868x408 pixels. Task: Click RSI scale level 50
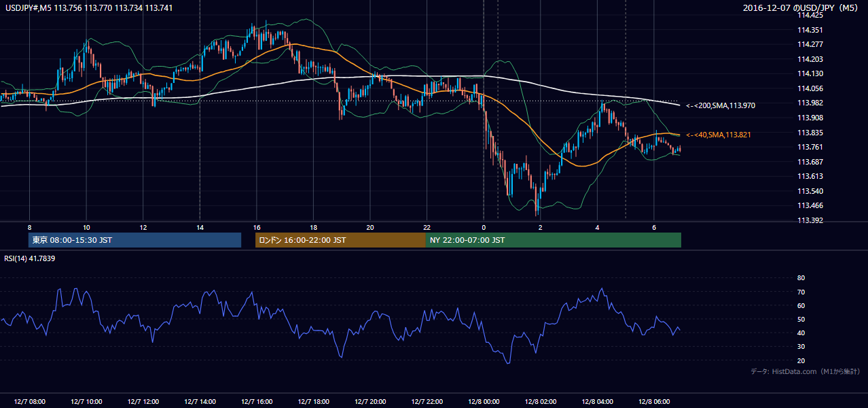(x=801, y=319)
